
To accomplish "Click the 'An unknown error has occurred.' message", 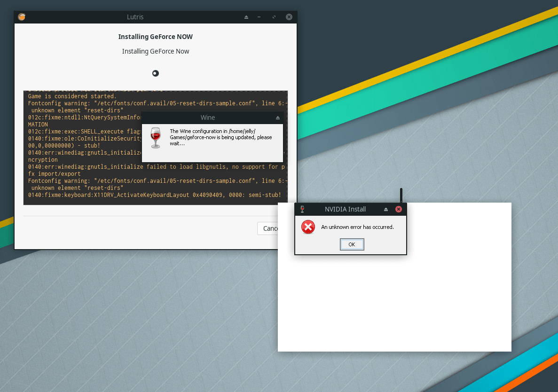I will pos(357,227).
